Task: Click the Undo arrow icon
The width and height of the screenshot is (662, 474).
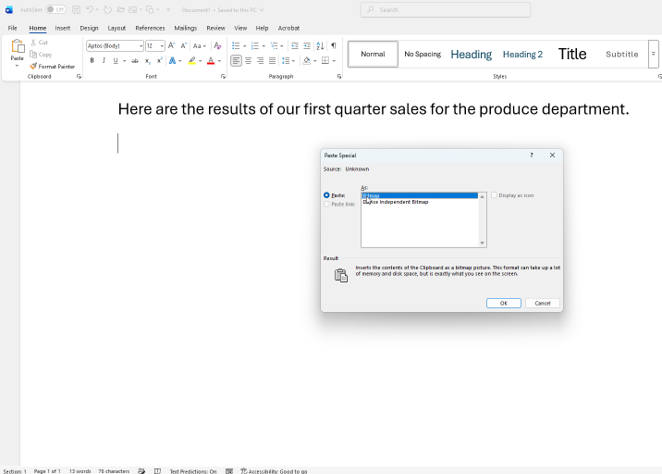Action: pyautogui.click(x=89, y=9)
